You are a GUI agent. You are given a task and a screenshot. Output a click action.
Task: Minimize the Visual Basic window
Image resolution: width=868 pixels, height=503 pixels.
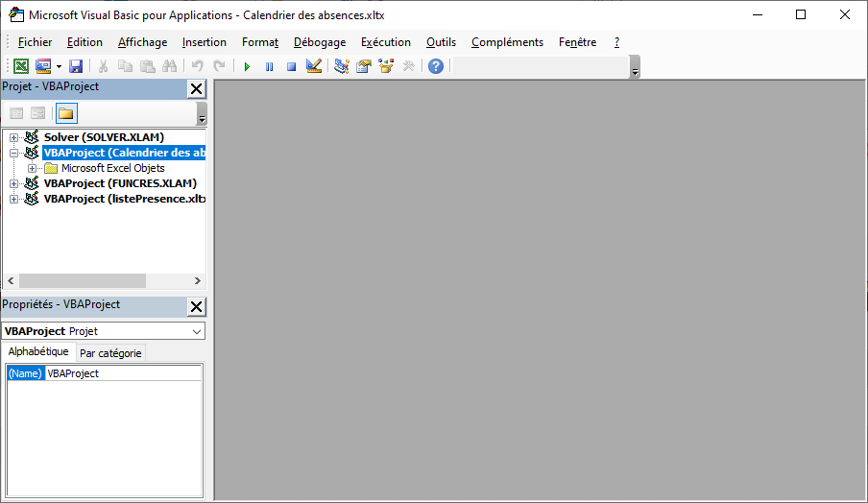click(x=758, y=15)
